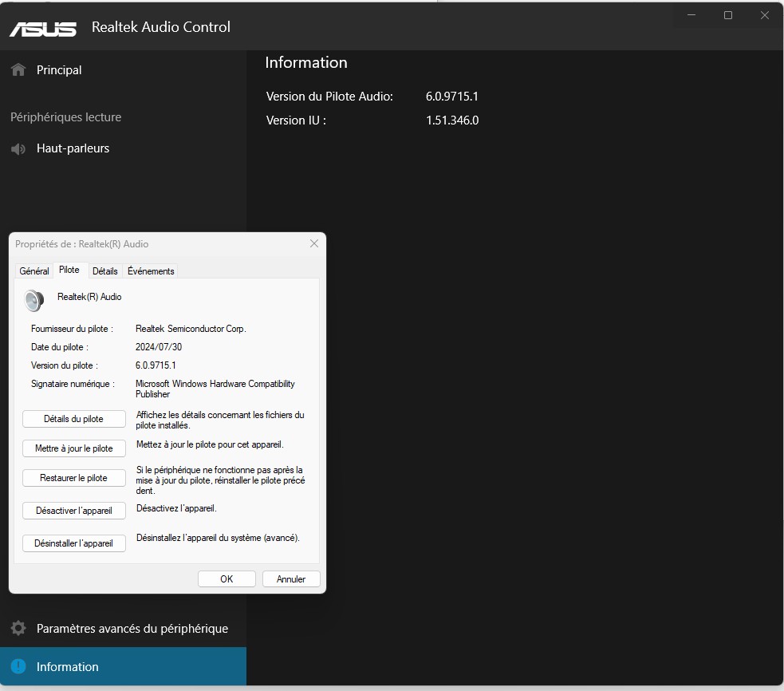
Task: Click the Version IU value 1.51.346.0
Action: 452,120
